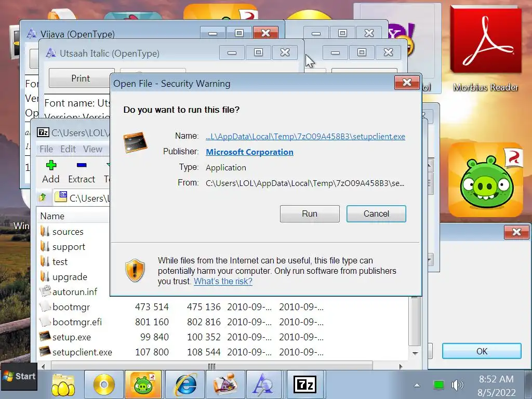Close the Vijaya (OpenType) window

[265, 33]
